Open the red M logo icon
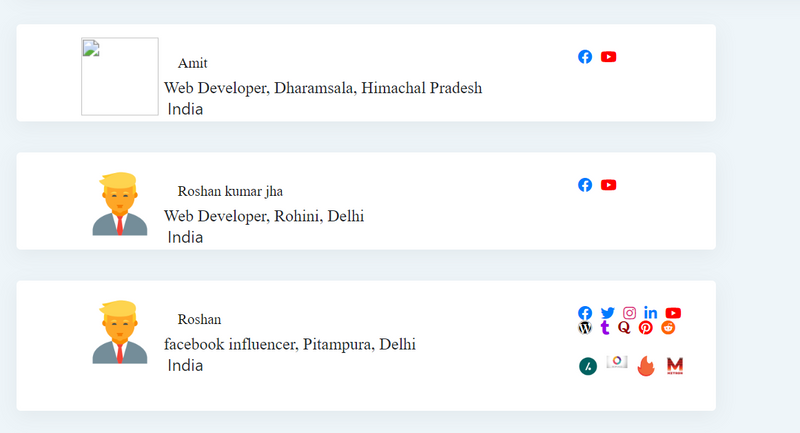Image resolution: width=800 pixels, height=433 pixels. (x=675, y=366)
